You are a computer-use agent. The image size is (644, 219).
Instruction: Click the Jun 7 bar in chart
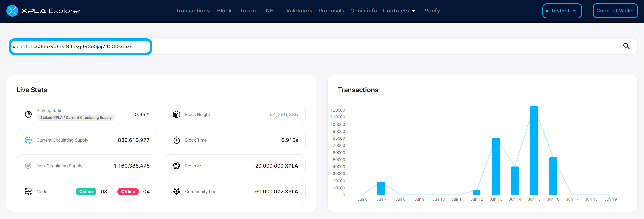click(381, 188)
